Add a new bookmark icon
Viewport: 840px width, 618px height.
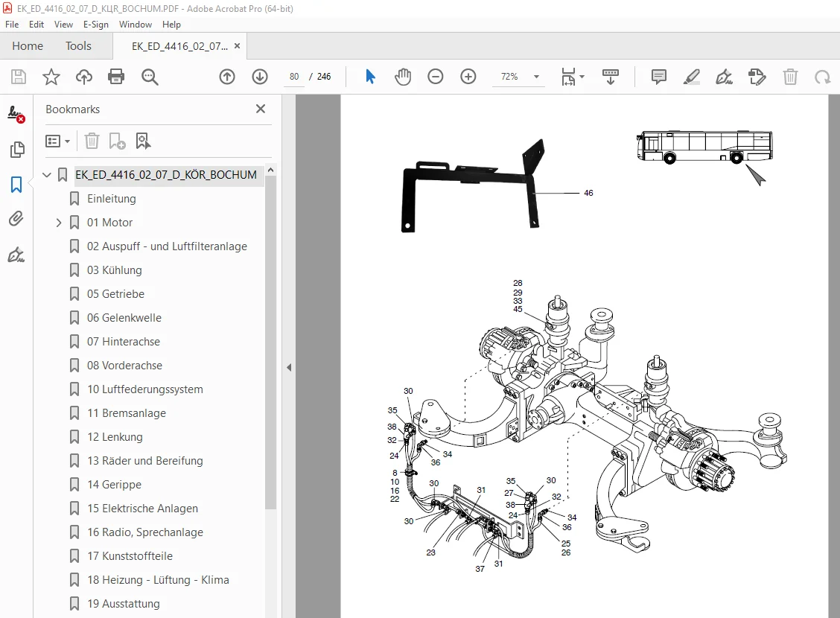click(118, 141)
